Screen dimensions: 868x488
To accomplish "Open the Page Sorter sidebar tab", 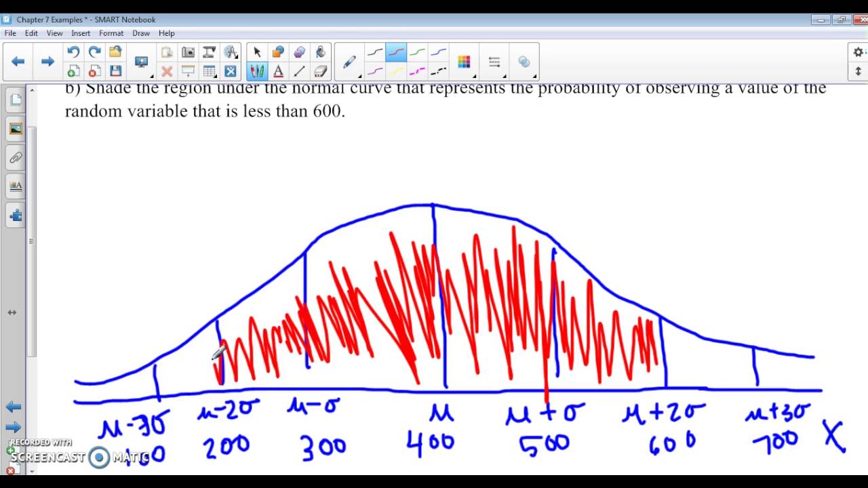I will [x=16, y=100].
